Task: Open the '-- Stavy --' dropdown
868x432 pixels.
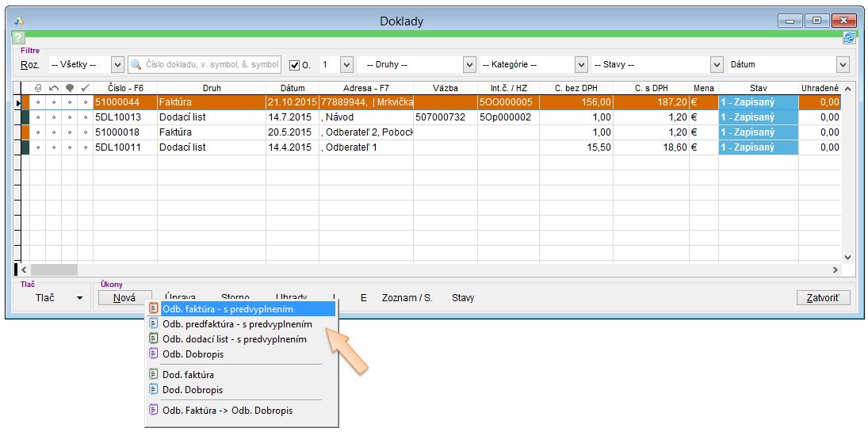Action: click(717, 65)
